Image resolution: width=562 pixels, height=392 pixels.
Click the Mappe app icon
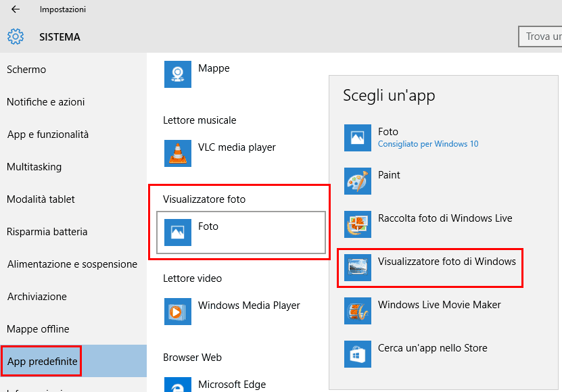point(178,74)
